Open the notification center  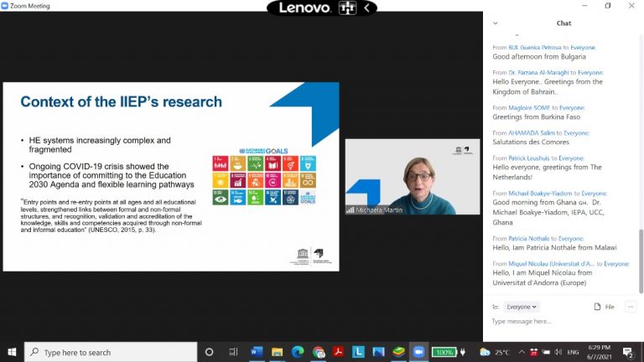627,352
